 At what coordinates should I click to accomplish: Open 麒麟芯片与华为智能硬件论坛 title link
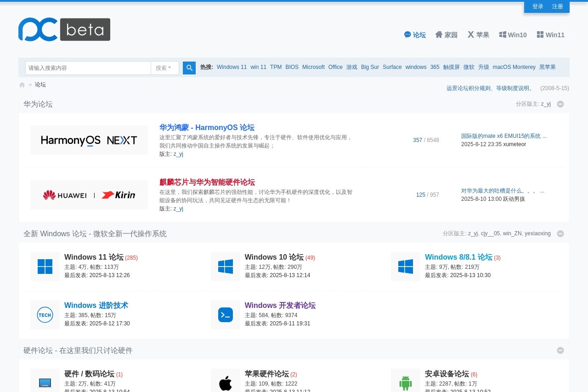(207, 182)
